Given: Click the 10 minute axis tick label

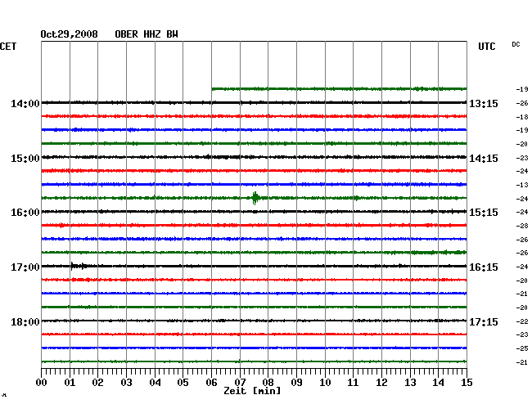Looking at the screenshot, I should click(325, 382).
